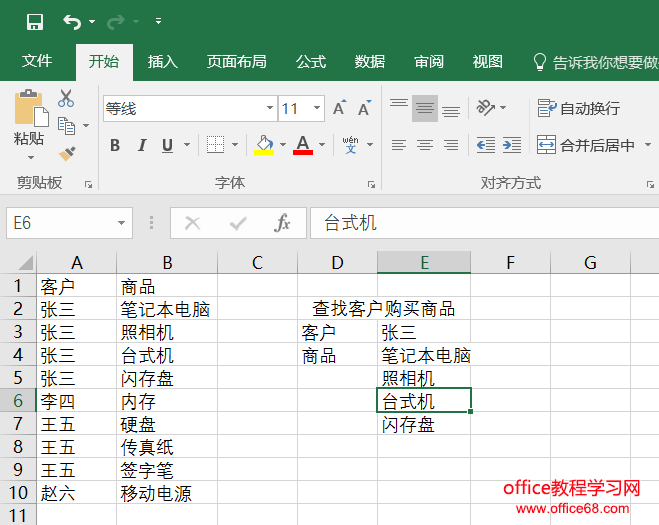Open the Name Box dropdown arrow

click(121, 223)
